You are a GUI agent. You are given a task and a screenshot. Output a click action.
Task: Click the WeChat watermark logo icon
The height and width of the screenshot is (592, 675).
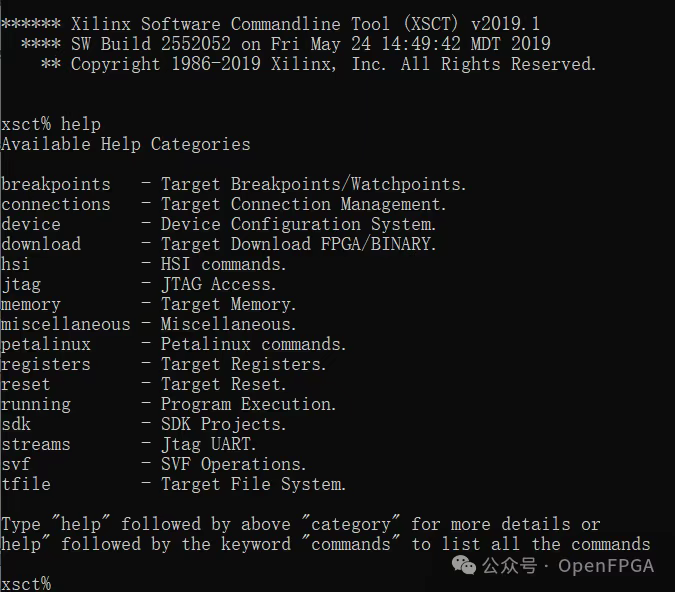(x=466, y=566)
